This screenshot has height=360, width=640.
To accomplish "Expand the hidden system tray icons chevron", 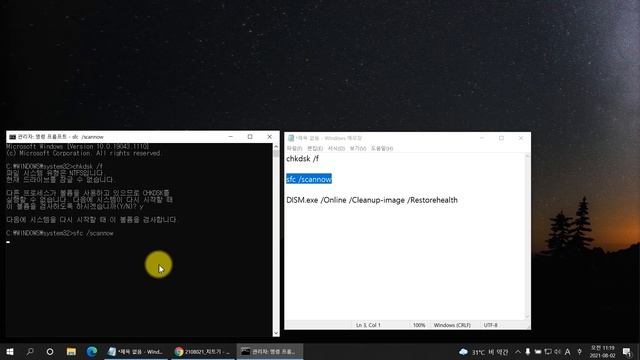I will 518,351.
